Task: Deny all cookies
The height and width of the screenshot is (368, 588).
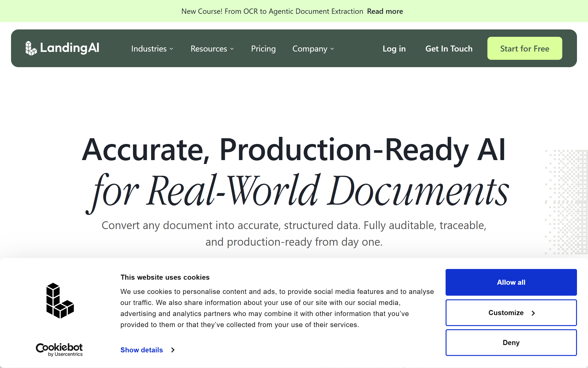Action: coord(511,342)
